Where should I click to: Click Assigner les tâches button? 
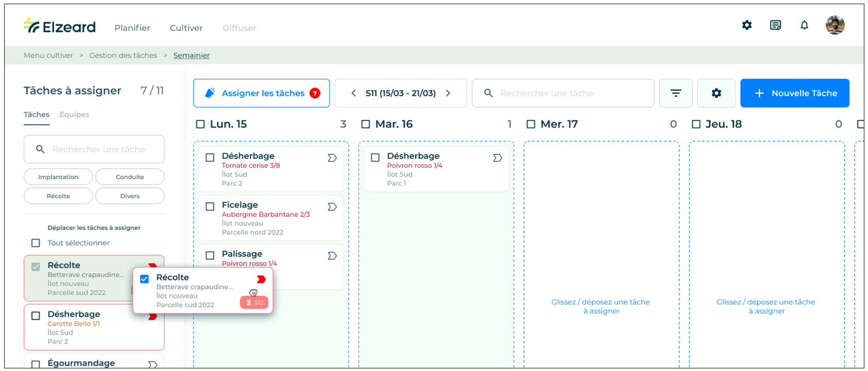tap(261, 93)
